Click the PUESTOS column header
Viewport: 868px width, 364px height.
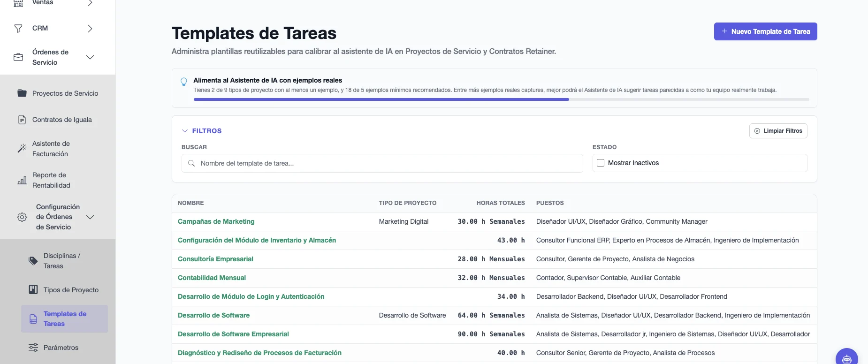click(x=550, y=203)
